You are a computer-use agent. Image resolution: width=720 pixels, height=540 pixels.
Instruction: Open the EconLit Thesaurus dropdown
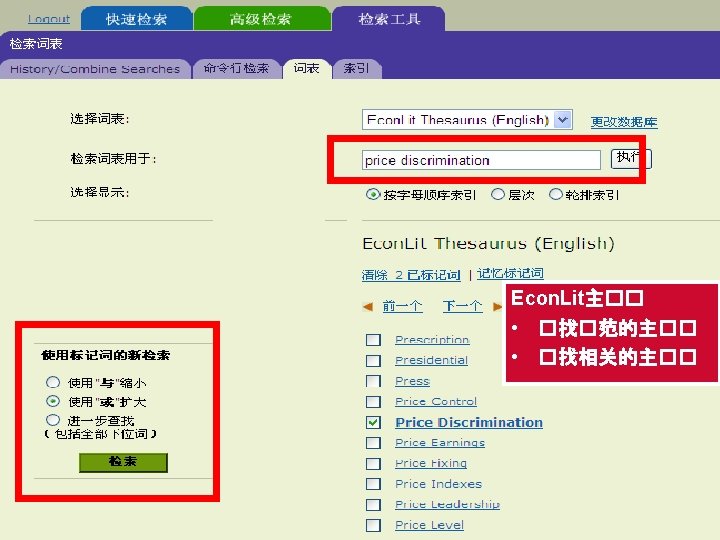[x=467, y=120]
